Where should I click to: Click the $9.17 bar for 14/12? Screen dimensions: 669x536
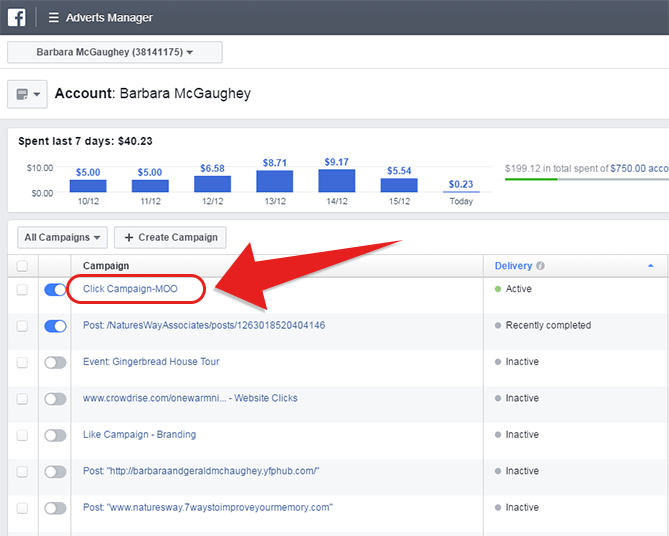pyautogui.click(x=337, y=181)
